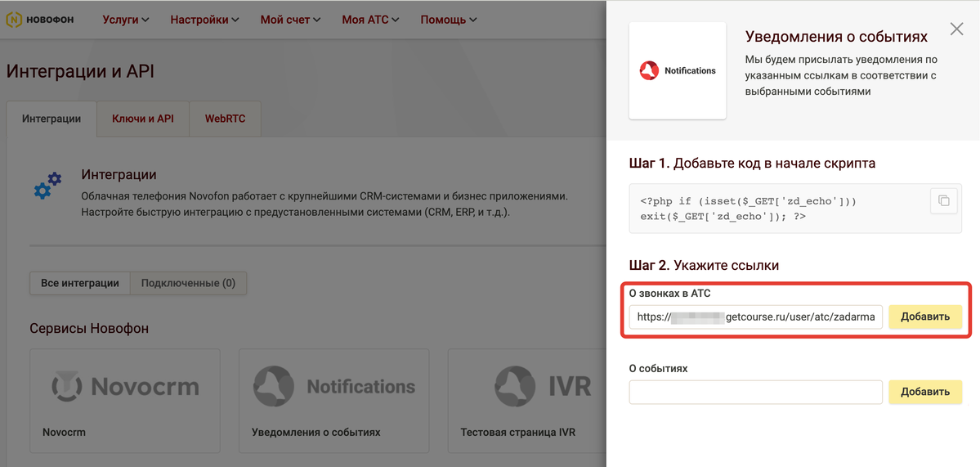
Task: Click the Novofon logo in the header
Action: 40,20
